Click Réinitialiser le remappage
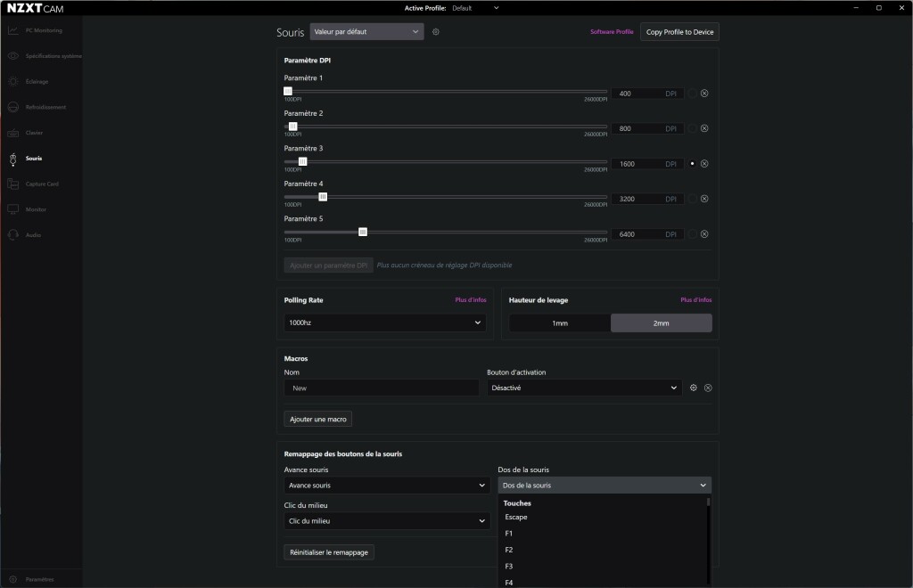The image size is (913, 588). click(329, 551)
